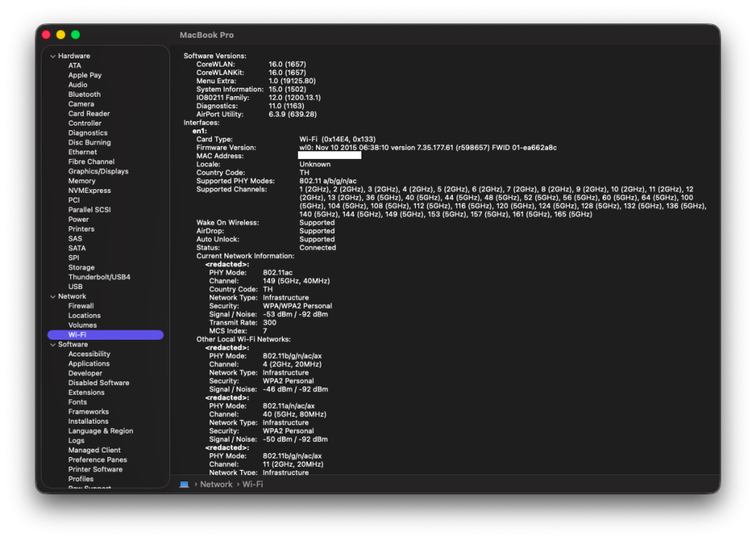Select Wi-Fi in the bottom path bar
756x541 pixels.
(x=253, y=484)
